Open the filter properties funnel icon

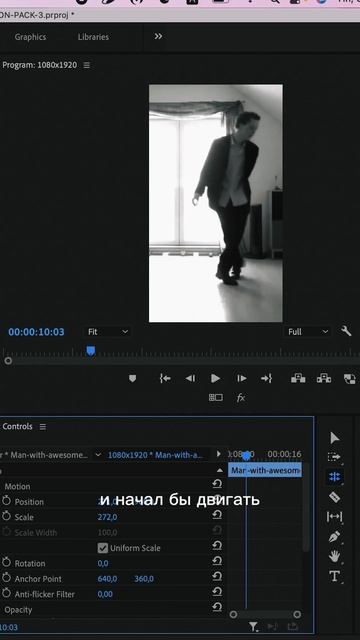253,627
